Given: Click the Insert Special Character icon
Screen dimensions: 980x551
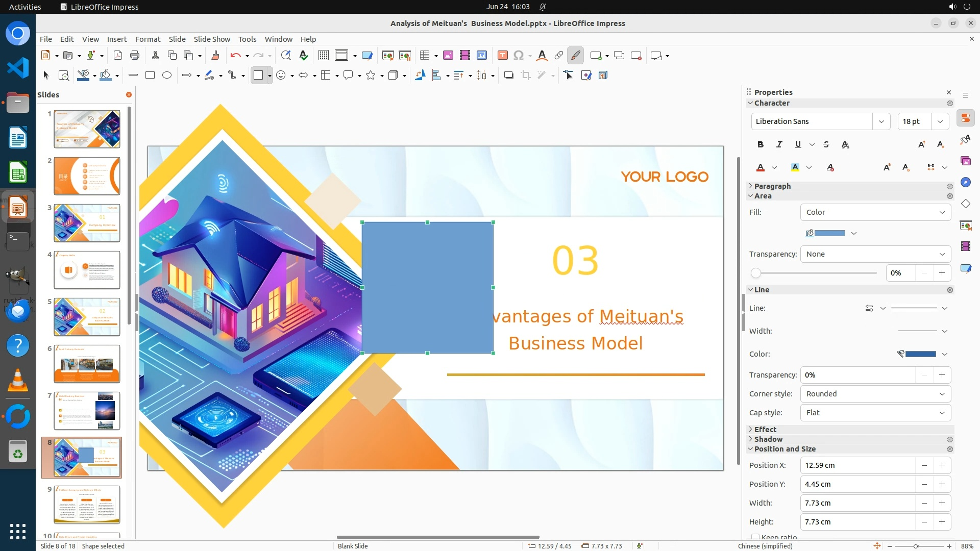Looking at the screenshot, I should pos(519,56).
